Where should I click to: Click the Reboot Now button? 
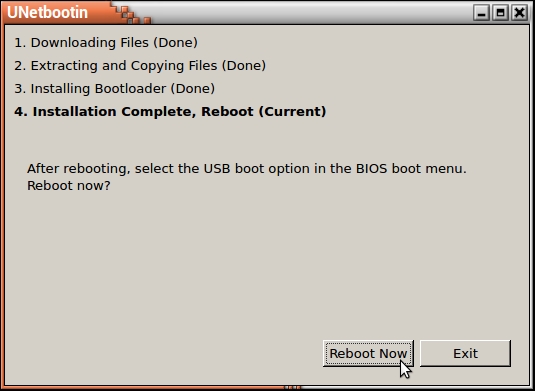[x=368, y=353]
